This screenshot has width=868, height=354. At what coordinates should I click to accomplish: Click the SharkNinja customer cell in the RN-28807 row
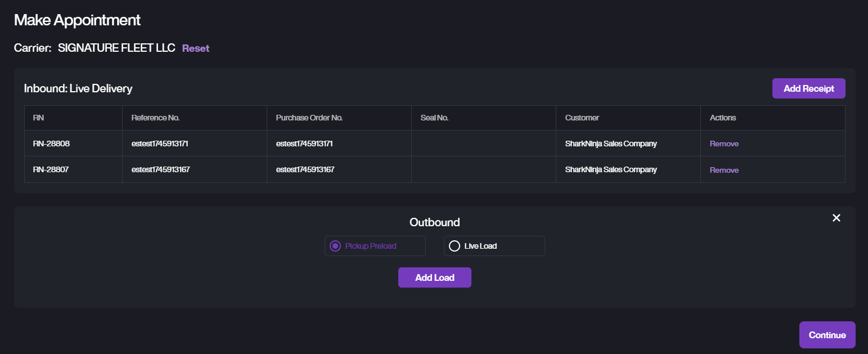tap(610, 169)
